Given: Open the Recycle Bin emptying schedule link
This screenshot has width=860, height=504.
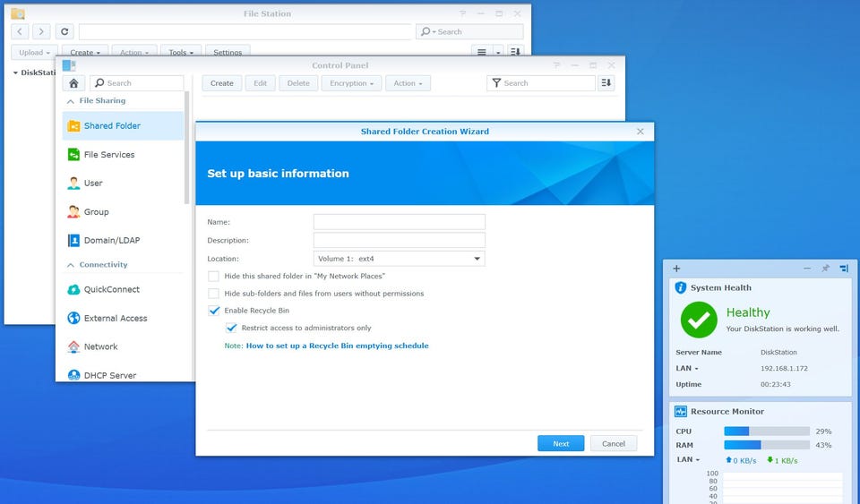Looking at the screenshot, I should [337, 346].
